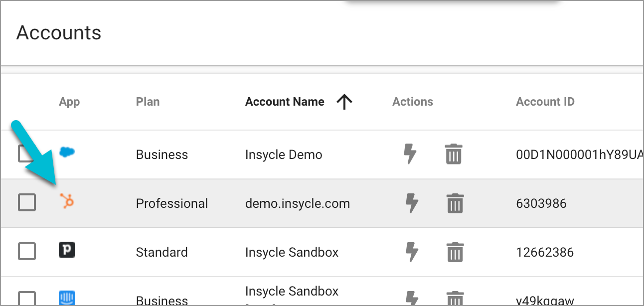The image size is (644, 306).
Task: Click the HubSpot app icon
Action: (67, 203)
